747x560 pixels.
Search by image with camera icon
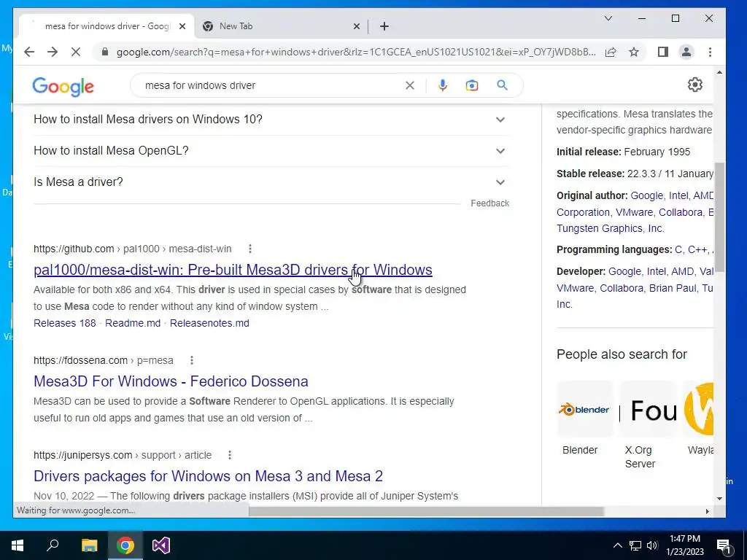(x=472, y=85)
